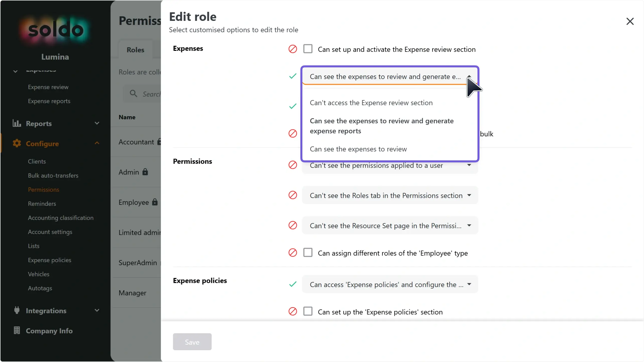Click the search magnifier icon
644x362 pixels.
click(133, 94)
